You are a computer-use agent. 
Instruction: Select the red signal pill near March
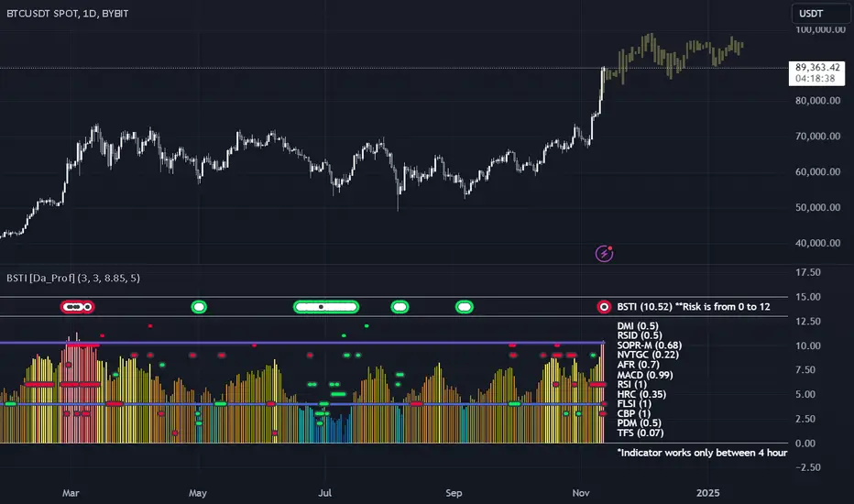(77, 307)
